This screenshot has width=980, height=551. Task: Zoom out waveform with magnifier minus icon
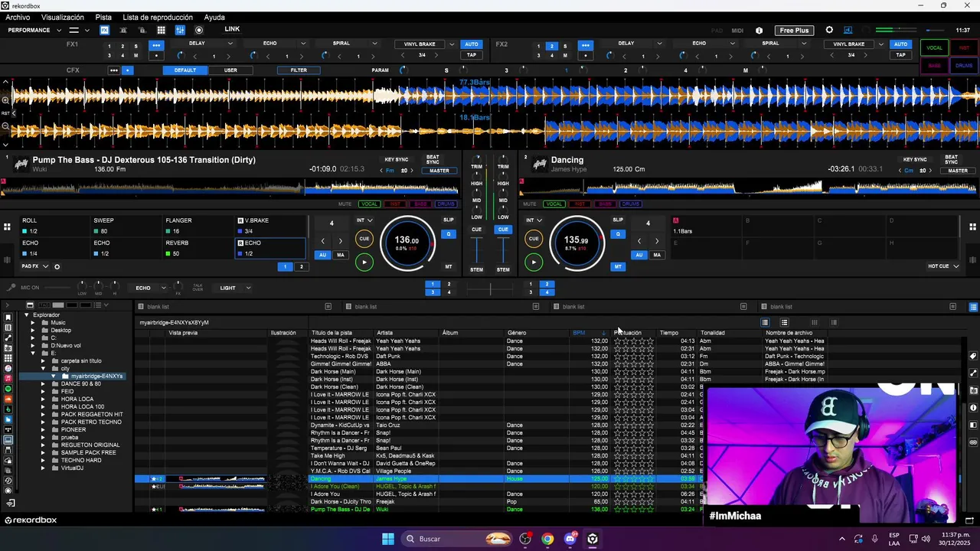[x=5, y=126]
